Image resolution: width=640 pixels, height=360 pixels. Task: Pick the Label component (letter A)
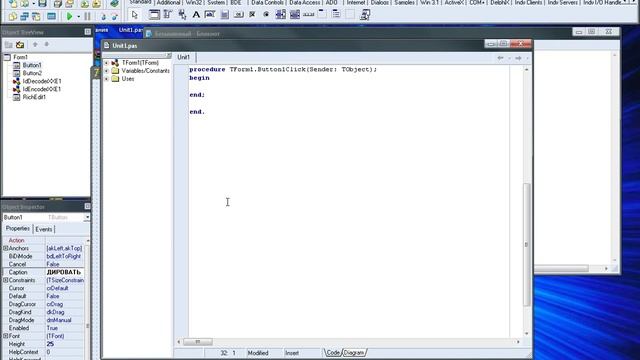[196, 15]
